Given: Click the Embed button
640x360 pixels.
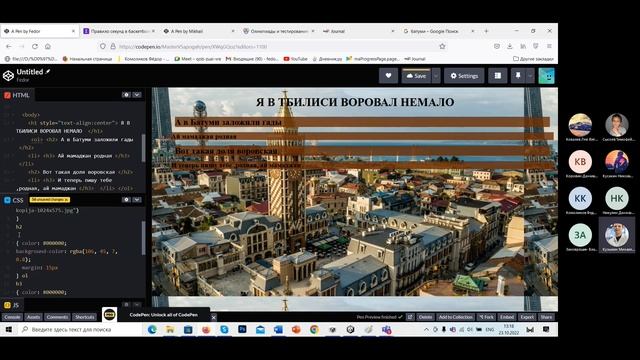Looking at the screenshot, I should click(507, 317).
